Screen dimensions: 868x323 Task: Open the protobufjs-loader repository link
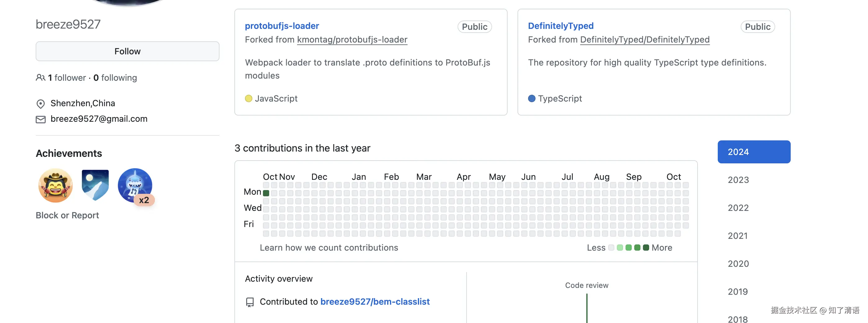(x=282, y=26)
